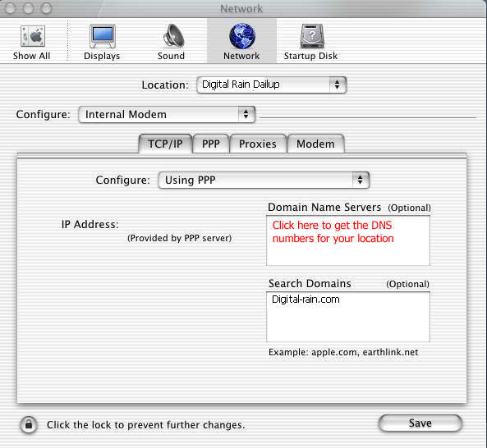Click the Network window title bar
Viewport: 487px width, 448px height.
(x=241, y=9)
